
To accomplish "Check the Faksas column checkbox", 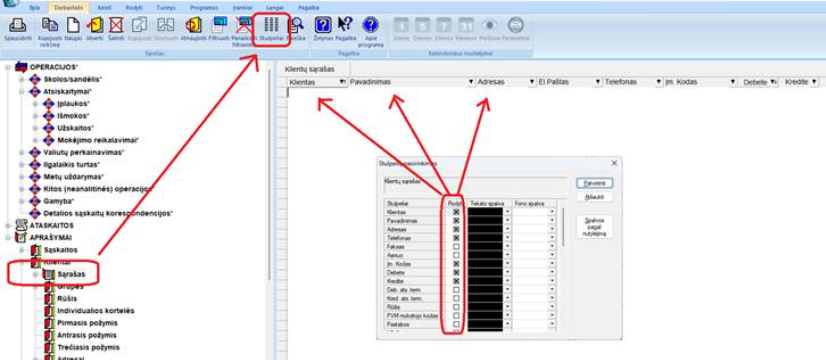I will click(x=456, y=246).
